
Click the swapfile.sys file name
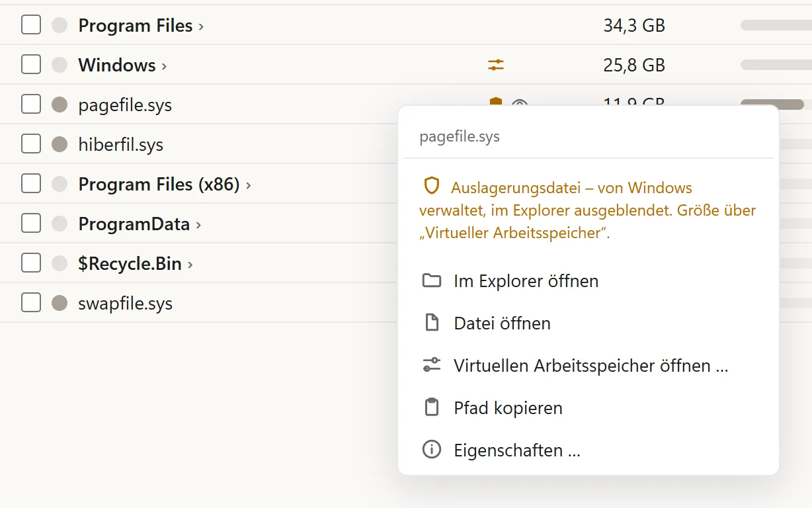[125, 304]
